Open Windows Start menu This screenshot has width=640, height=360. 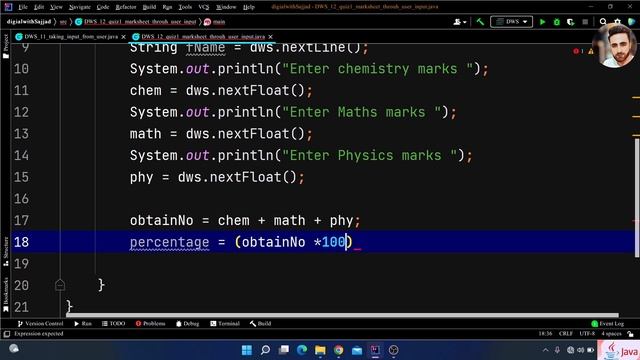pyautogui.click(x=247, y=350)
